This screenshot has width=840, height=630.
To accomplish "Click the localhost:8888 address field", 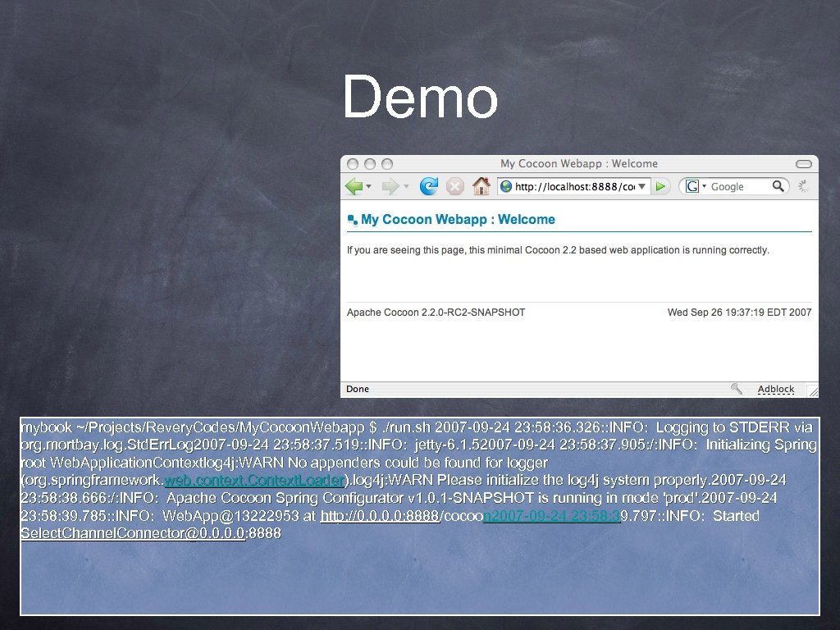I will [x=574, y=186].
